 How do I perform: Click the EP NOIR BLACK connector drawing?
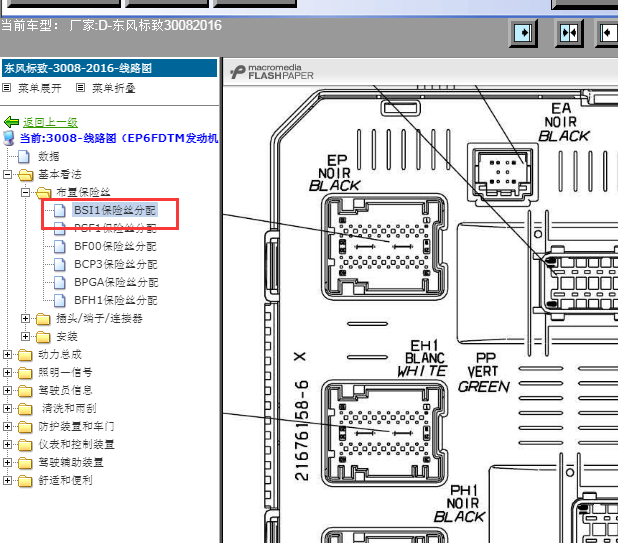click(x=385, y=246)
